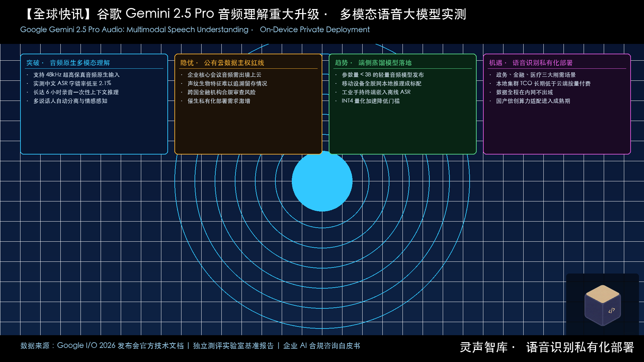Click the footer source 'Google I/O 2026 发布会官方技术文档'
644x362 pixels.
tap(120, 346)
